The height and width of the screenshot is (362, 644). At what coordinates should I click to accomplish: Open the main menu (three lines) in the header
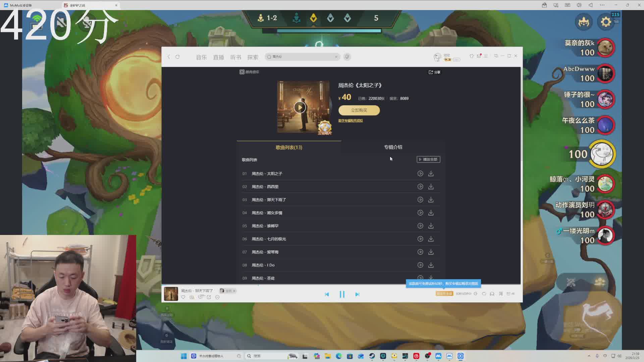[486, 56]
